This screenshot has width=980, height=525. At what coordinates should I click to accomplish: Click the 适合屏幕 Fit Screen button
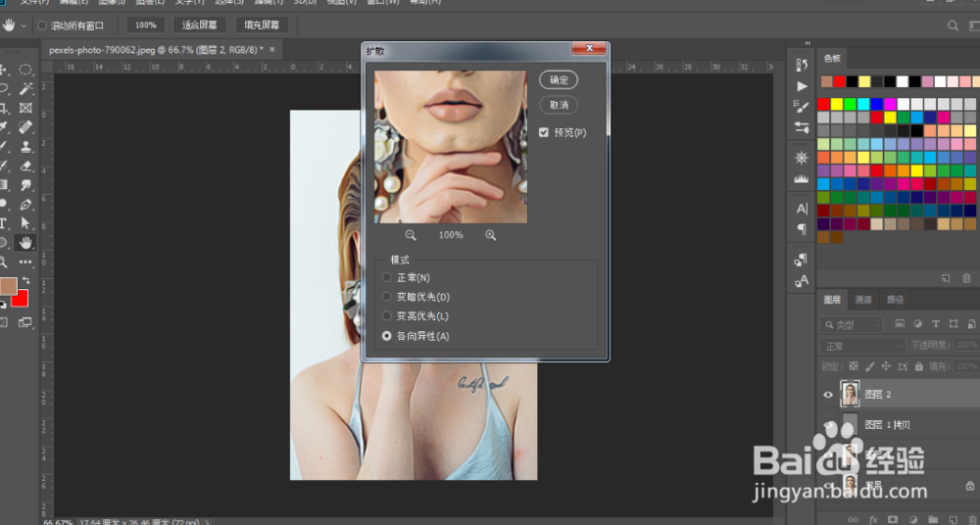click(x=199, y=25)
